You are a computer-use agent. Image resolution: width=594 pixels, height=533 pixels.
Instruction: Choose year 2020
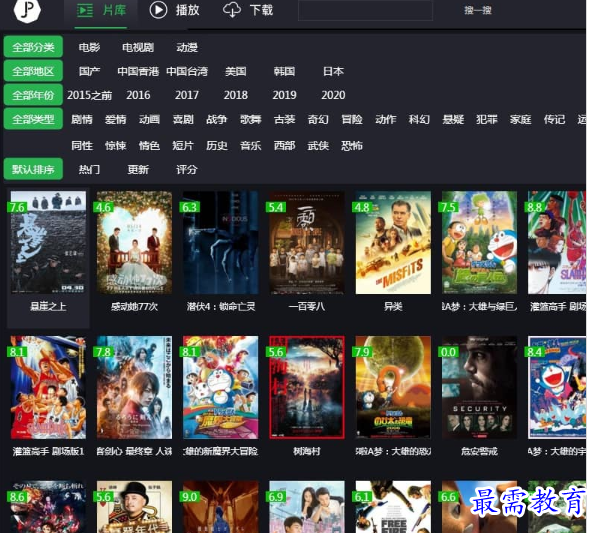[333, 95]
